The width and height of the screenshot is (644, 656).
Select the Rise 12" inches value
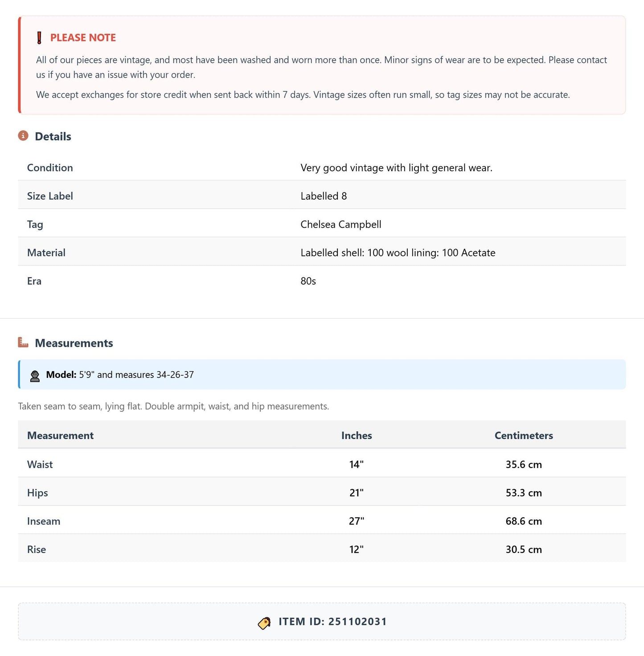[x=357, y=549]
